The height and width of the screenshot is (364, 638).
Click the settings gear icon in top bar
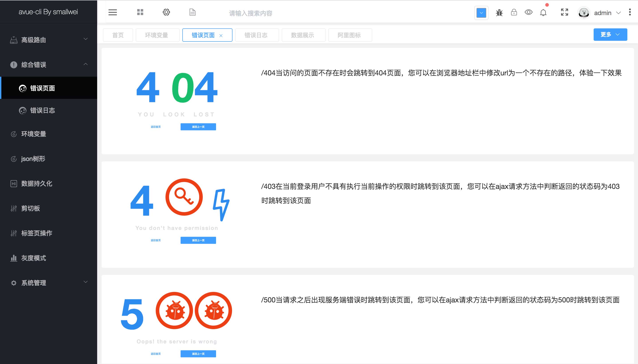tap(166, 12)
